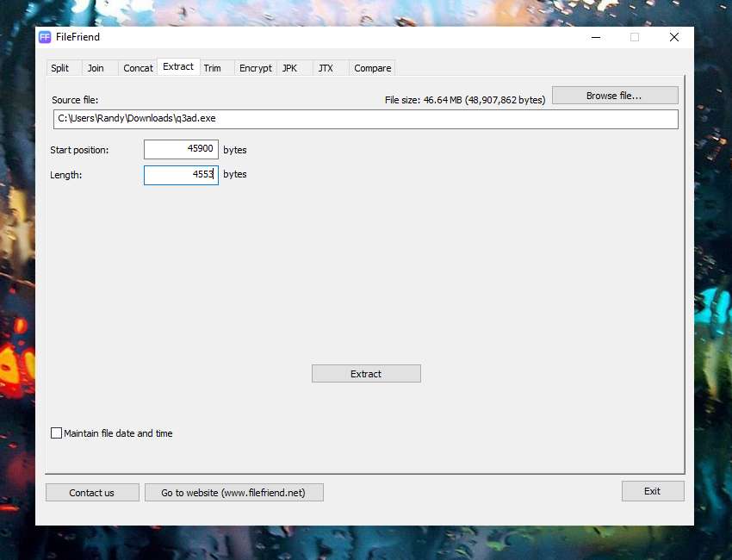Minimize the FileFriend window
Screen dimensions: 732x560
coord(596,37)
